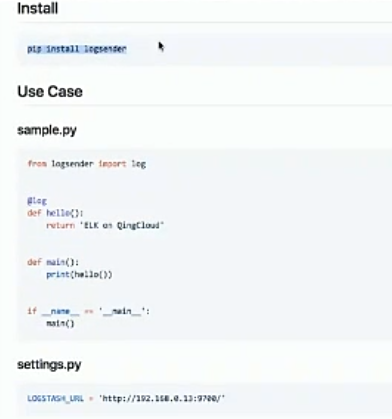Click the sample.py subheading

point(47,130)
